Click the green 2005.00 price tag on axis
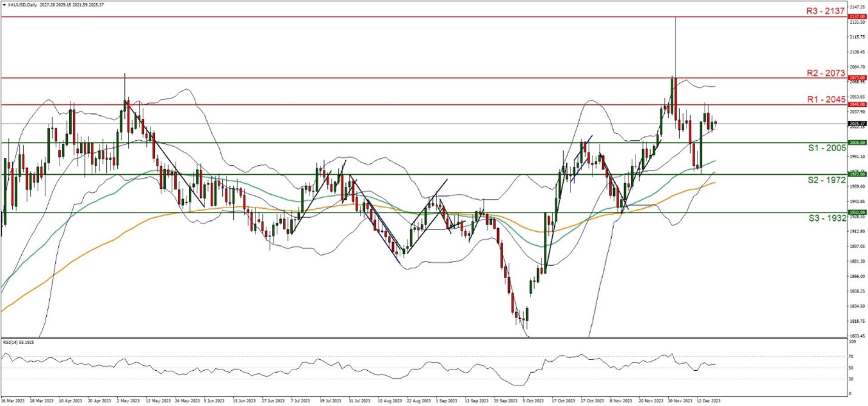 [x=856, y=143]
